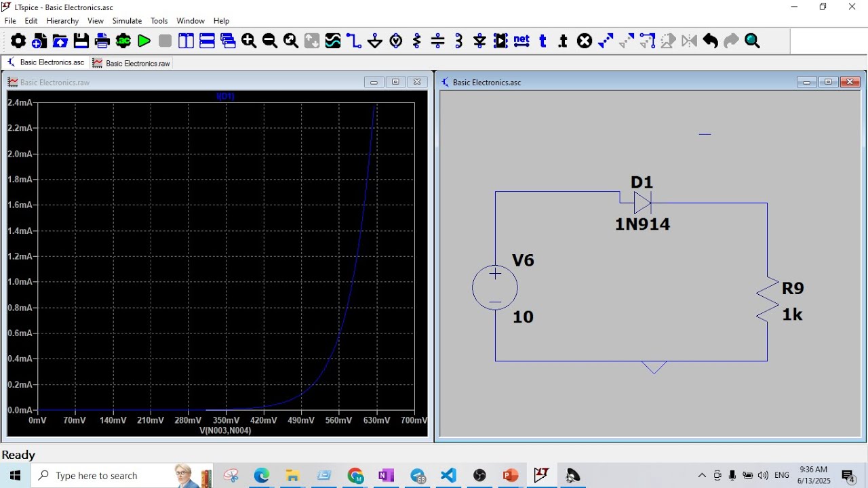Viewport: 868px width, 488px height.
Task: Open the notification center icon
Action: click(848, 476)
